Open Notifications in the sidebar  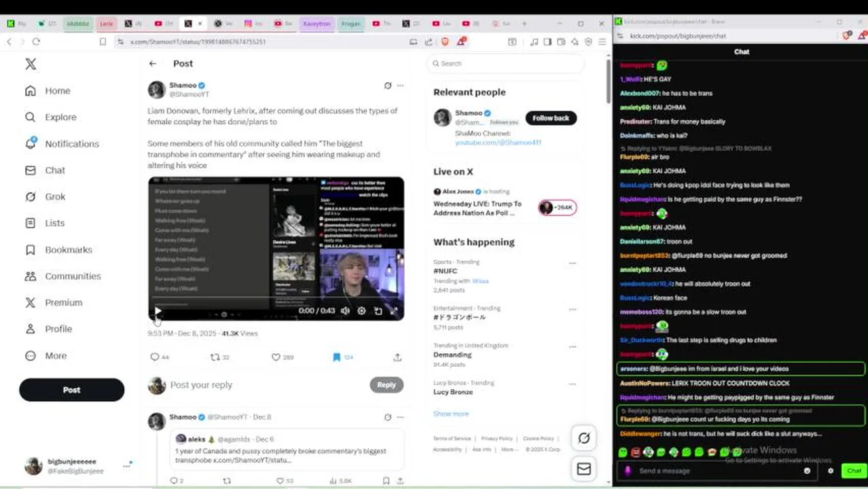[x=62, y=143]
